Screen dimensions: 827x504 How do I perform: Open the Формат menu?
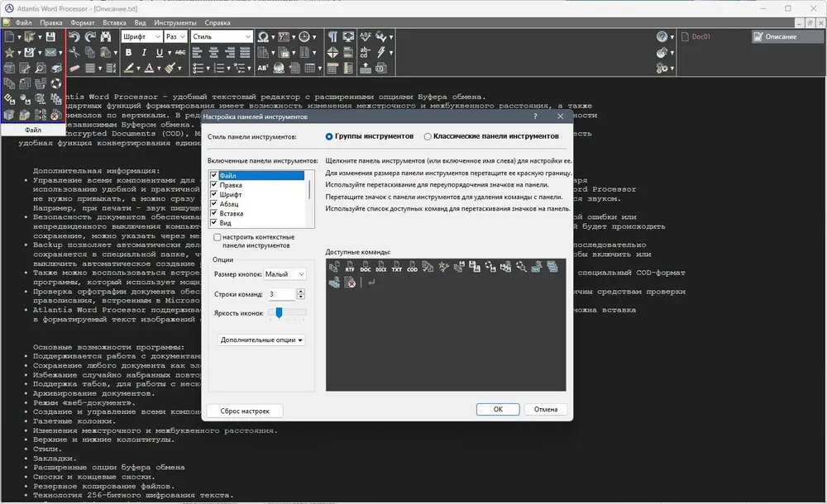(82, 22)
